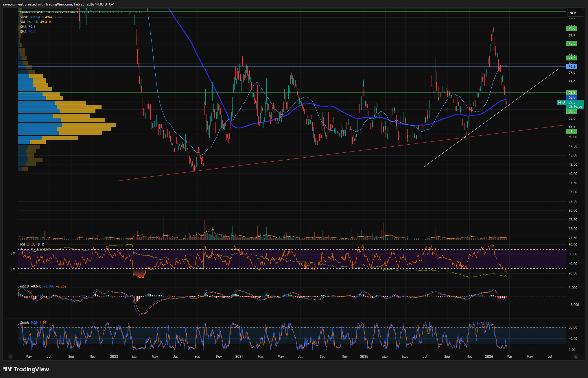
Task: Select the Vol indicator legend
Action: [x=23, y=22]
